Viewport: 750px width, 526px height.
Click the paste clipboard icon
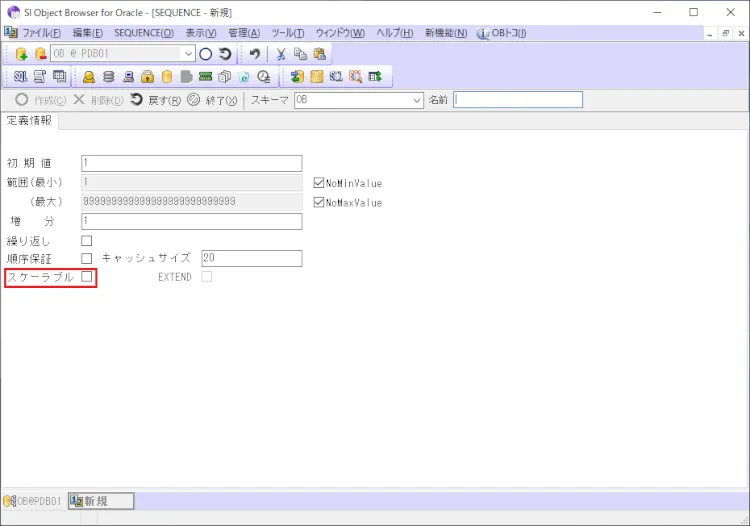(320, 54)
